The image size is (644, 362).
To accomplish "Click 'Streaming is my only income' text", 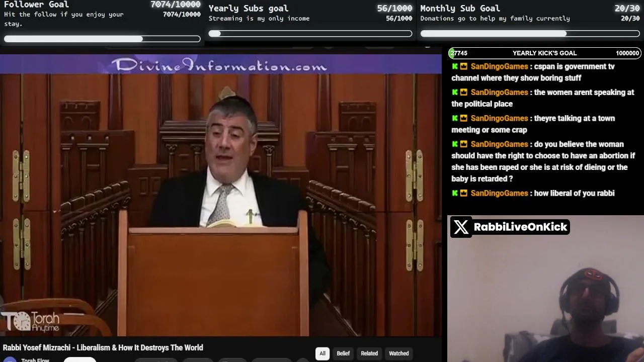I will [x=259, y=19].
